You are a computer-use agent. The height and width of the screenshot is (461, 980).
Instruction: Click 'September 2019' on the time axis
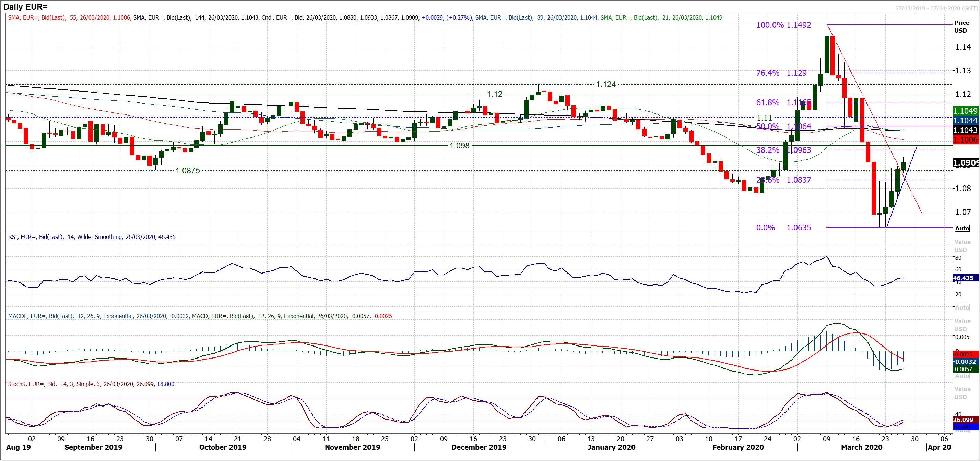tap(93, 447)
